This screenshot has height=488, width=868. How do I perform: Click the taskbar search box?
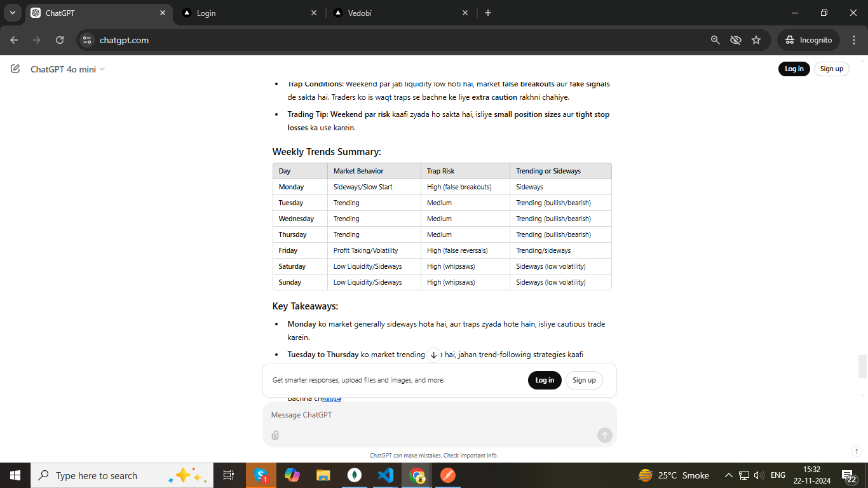(x=121, y=475)
